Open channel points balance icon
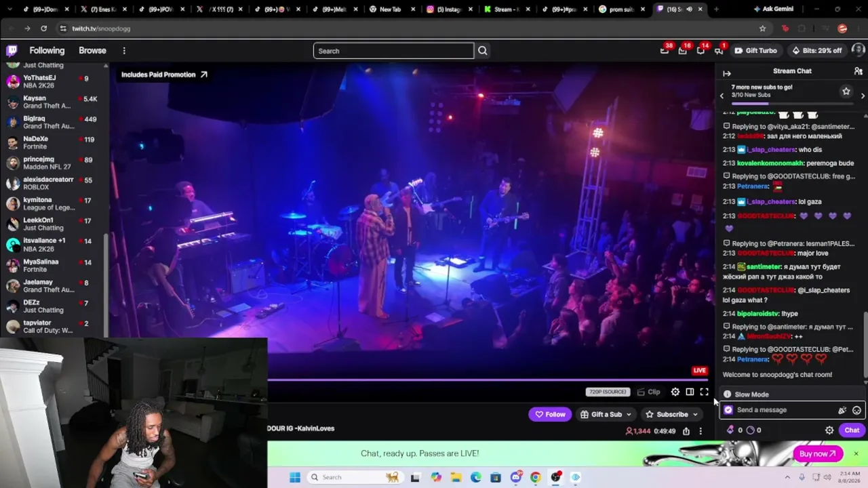Screen dimensions: 868x488 point(750,430)
